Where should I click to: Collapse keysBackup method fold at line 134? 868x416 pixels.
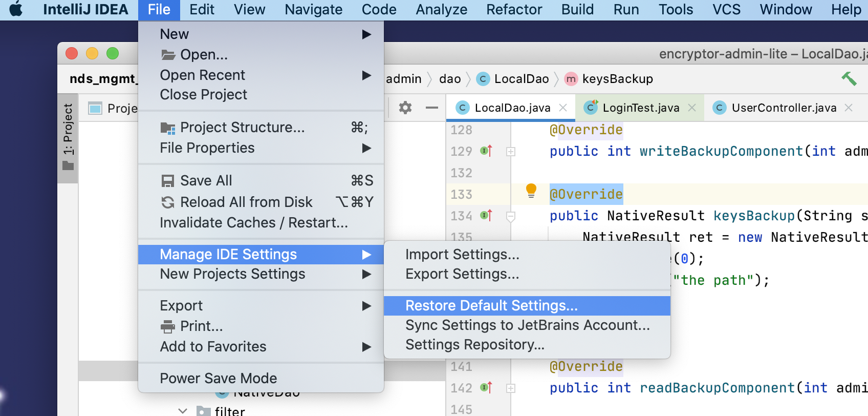tap(511, 216)
